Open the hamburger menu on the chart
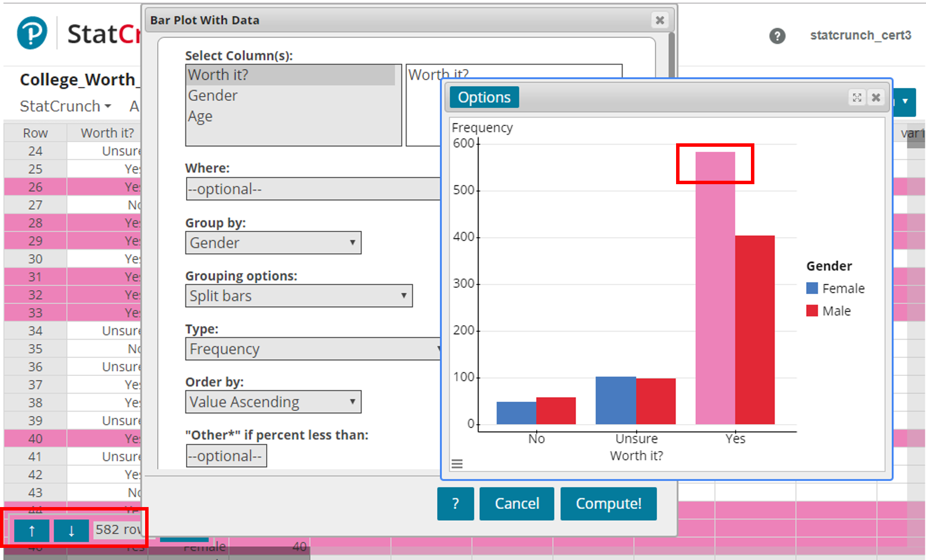The width and height of the screenshot is (926, 560). (457, 463)
